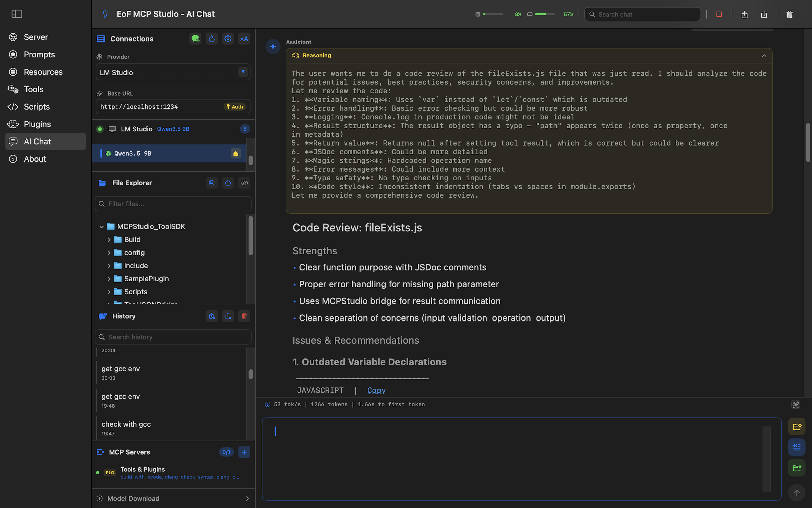The image size is (812, 508).
Task: Open the About page
Action: pyautogui.click(x=46, y=159)
